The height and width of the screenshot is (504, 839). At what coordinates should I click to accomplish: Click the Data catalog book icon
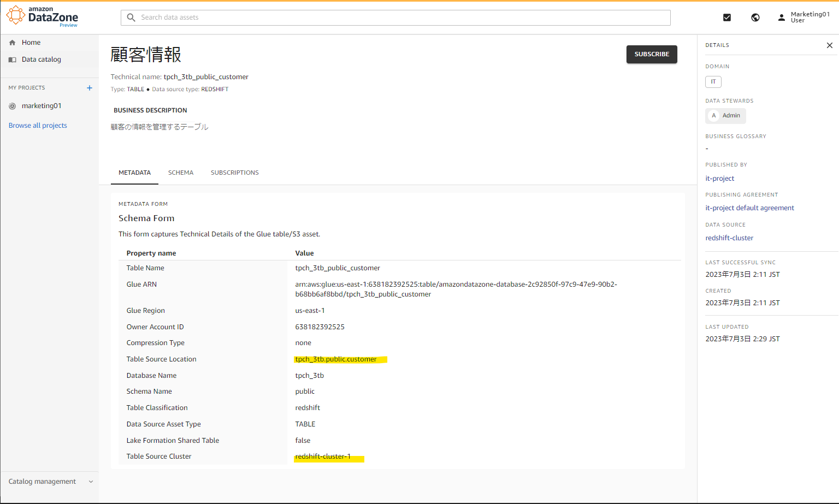[13, 60]
